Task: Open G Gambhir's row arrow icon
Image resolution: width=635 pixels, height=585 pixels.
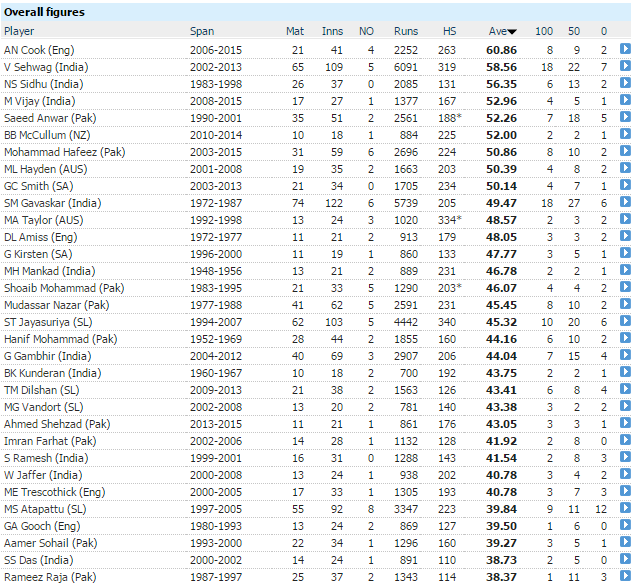Action: pyautogui.click(x=625, y=355)
